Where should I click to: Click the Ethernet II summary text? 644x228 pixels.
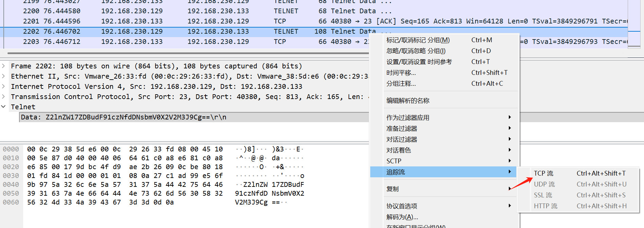190,76
